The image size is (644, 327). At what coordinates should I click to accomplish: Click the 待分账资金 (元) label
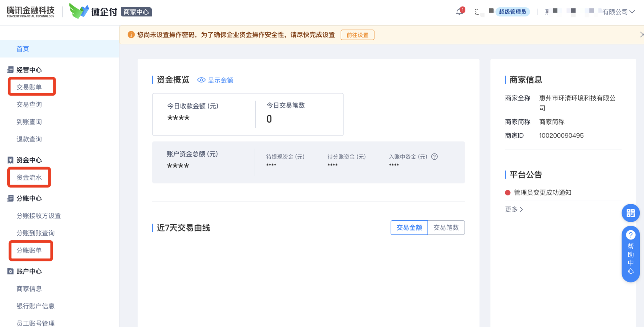(347, 157)
